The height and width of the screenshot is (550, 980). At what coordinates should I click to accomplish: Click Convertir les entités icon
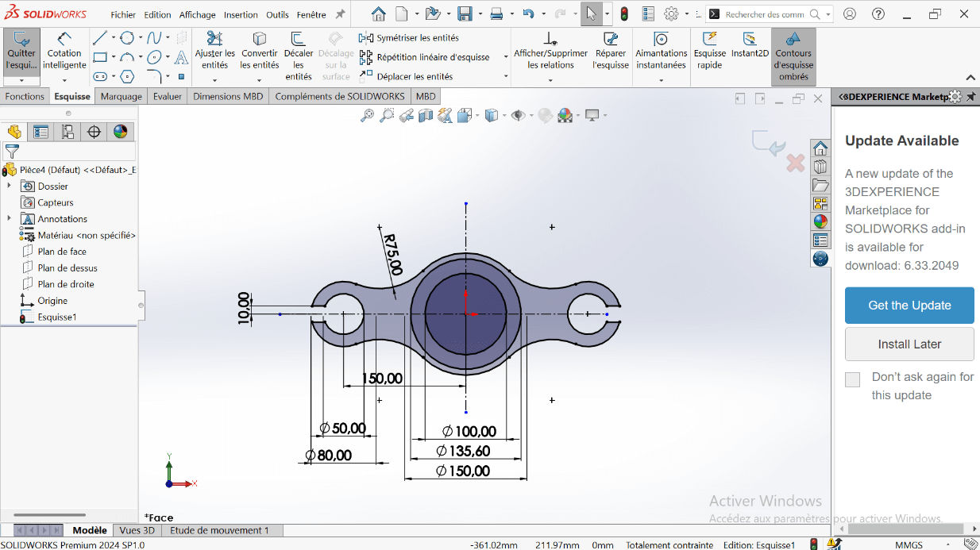pos(260,40)
